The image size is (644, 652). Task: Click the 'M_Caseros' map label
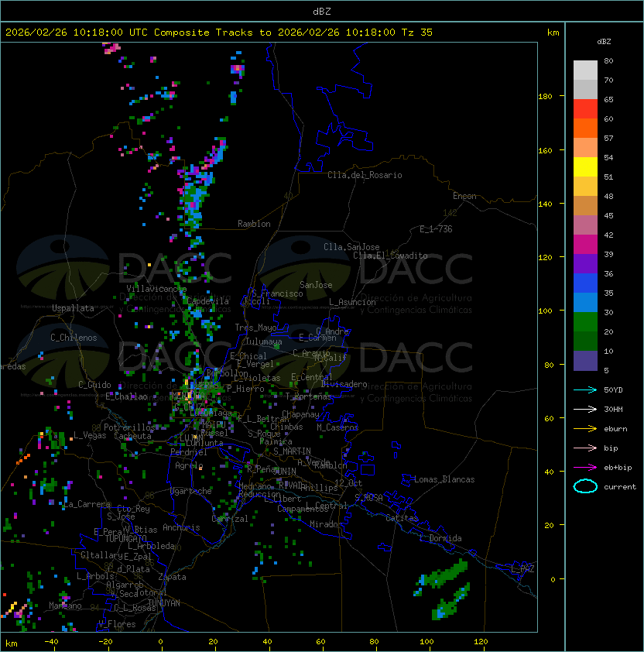337,427
